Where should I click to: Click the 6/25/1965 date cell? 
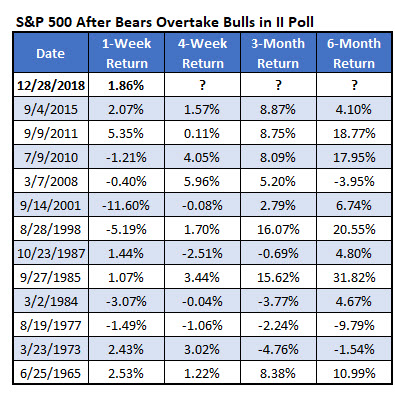[51, 373]
